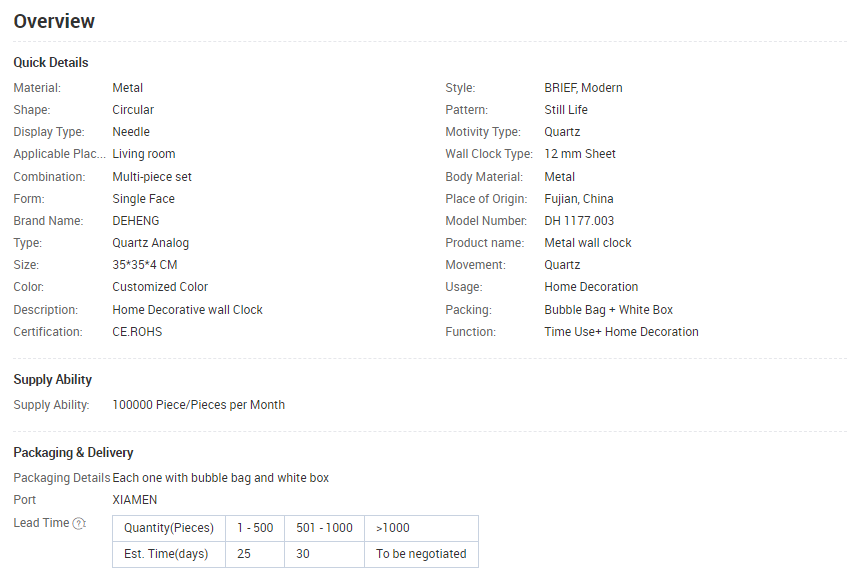Click the Est. Time(days) row label
Viewport: 860px width, 585px height.
(x=166, y=554)
